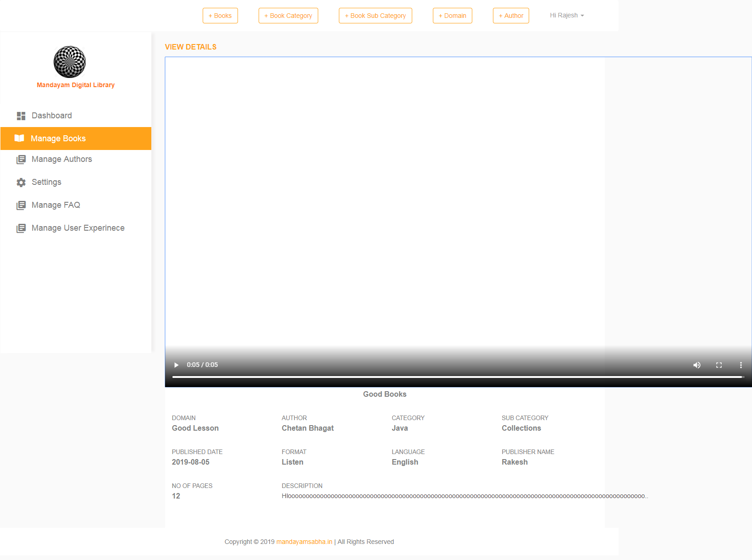Click the Settings gear icon
This screenshot has width=752, height=560.
[21, 183]
